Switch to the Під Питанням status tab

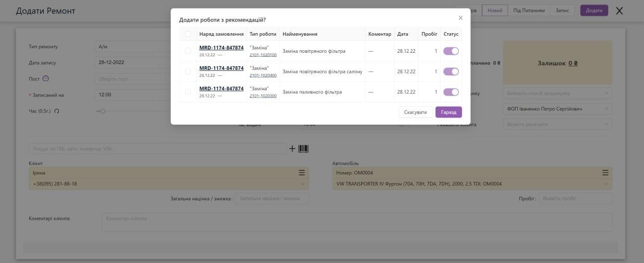529,11
